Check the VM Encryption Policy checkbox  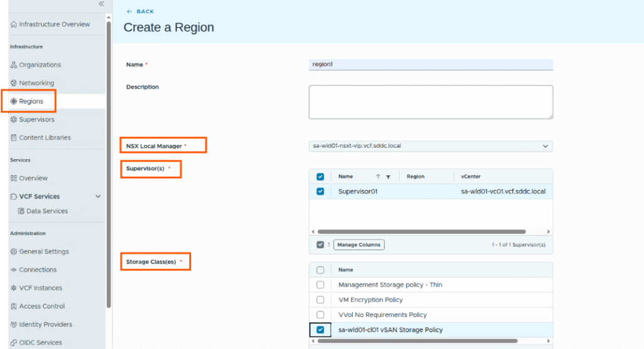click(x=320, y=300)
